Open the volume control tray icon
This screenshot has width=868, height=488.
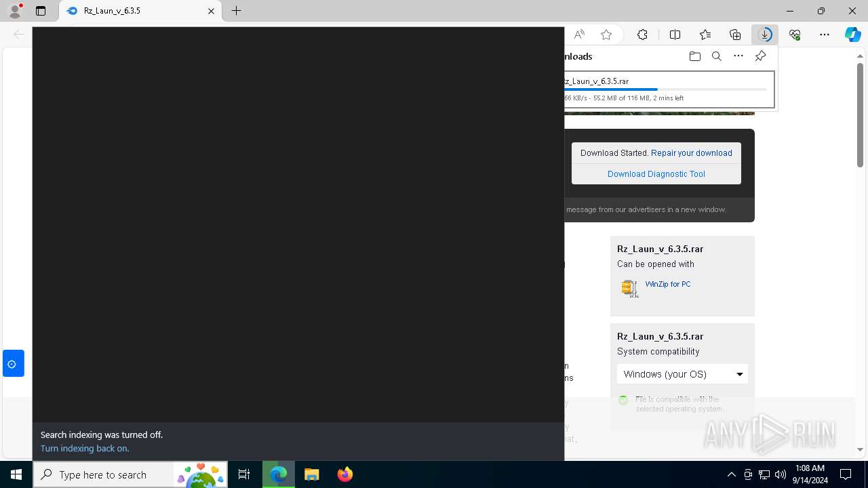point(781,474)
